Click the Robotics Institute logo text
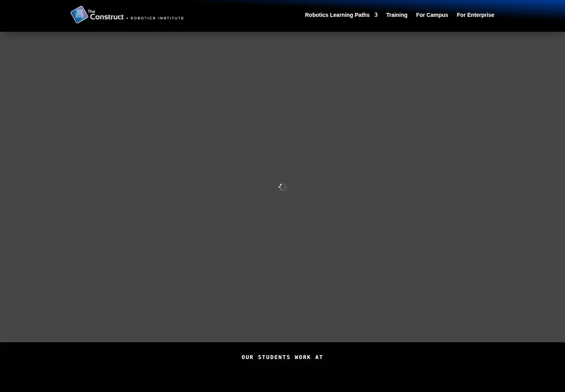 pos(157,18)
